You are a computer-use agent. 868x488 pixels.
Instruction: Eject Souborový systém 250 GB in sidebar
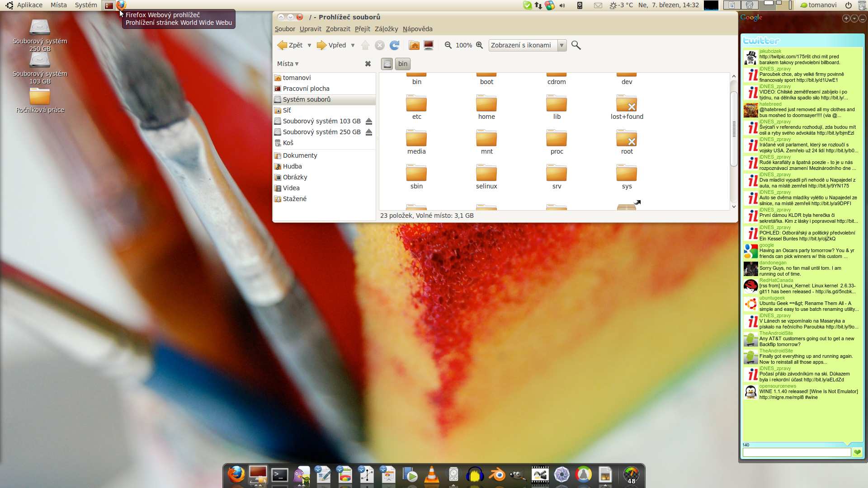pos(369,132)
